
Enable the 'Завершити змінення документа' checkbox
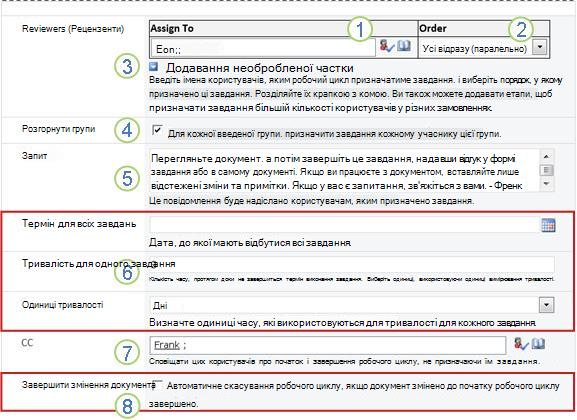(x=157, y=385)
